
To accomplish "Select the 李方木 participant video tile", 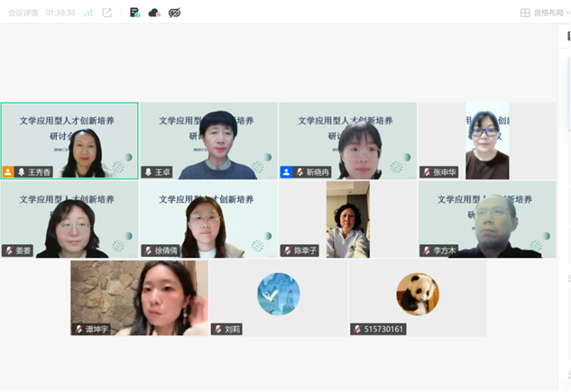I will pyautogui.click(x=487, y=220).
